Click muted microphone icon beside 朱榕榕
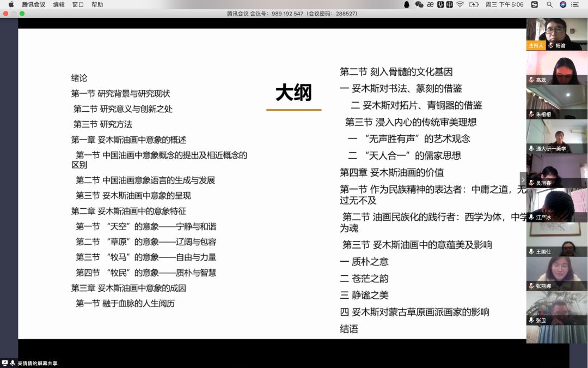 pos(531,114)
